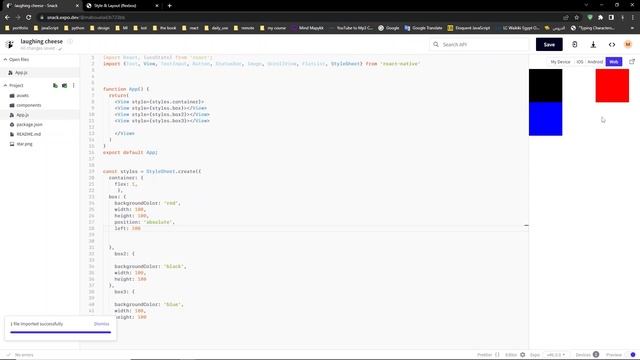Open the Google Translate bookmark

coord(423,28)
